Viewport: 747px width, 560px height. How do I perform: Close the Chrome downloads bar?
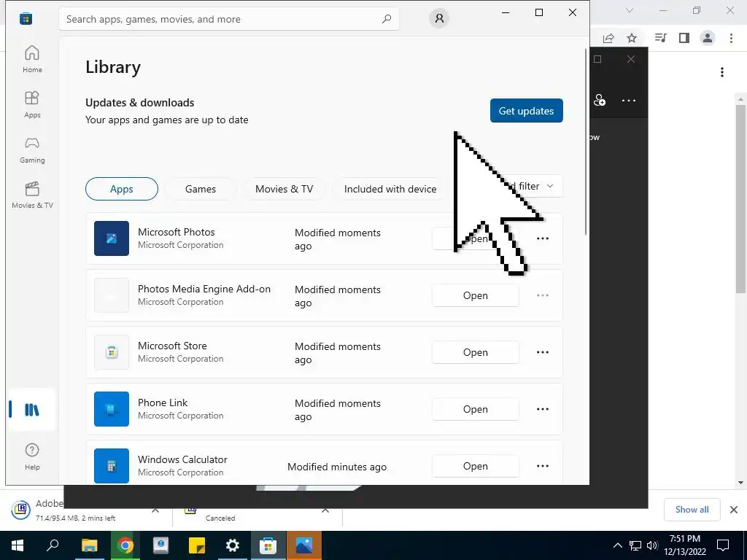[734, 510]
